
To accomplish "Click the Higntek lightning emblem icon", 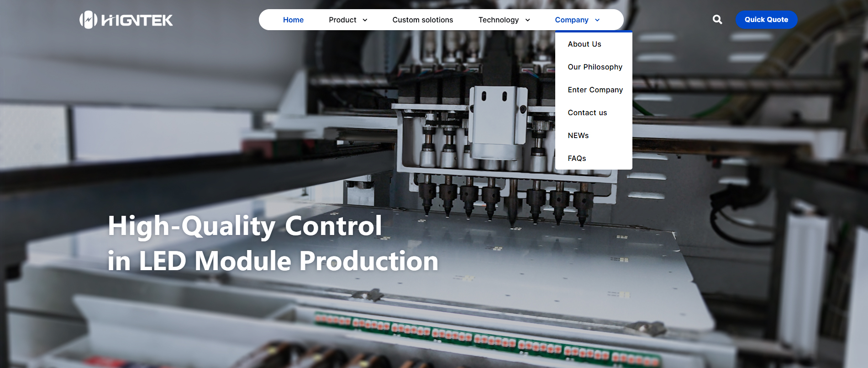I will (88, 20).
